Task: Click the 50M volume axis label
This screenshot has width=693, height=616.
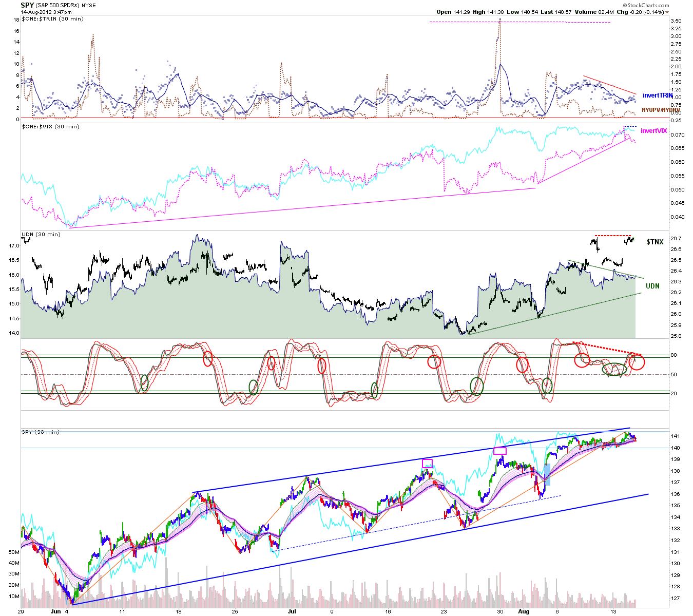Action: [x=13, y=552]
